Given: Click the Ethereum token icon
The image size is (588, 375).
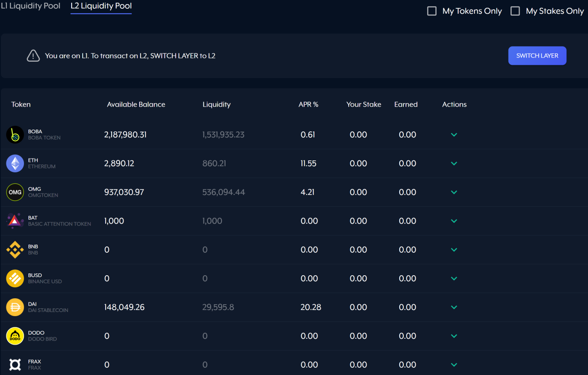Looking at the screenshot, I should coord(15,164).
